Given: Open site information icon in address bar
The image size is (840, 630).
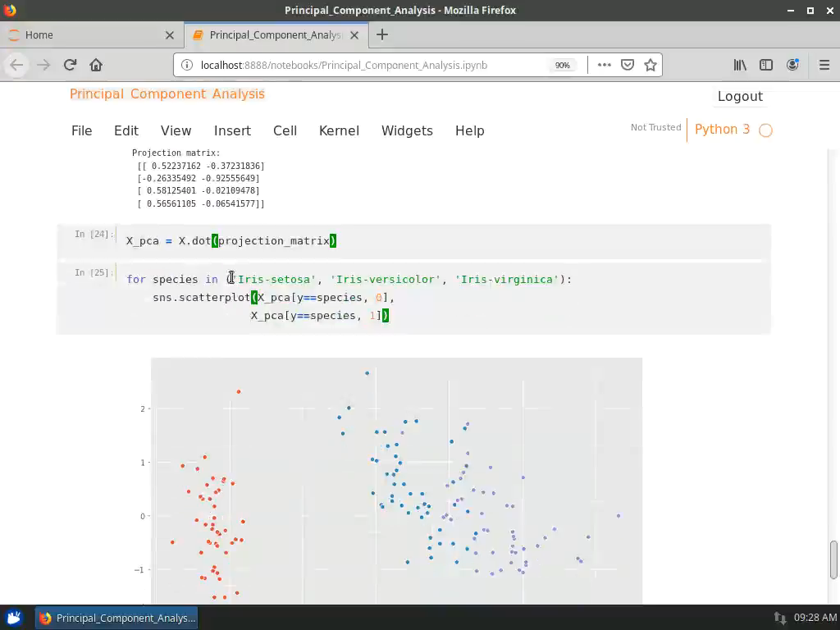Looking at the screenshot, I should [187, 65].
